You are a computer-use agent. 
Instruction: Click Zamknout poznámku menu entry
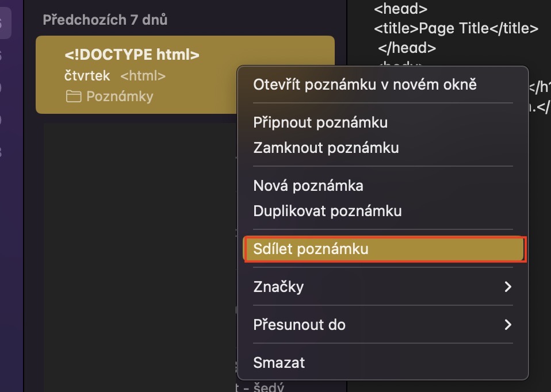(x=326, y=148)
